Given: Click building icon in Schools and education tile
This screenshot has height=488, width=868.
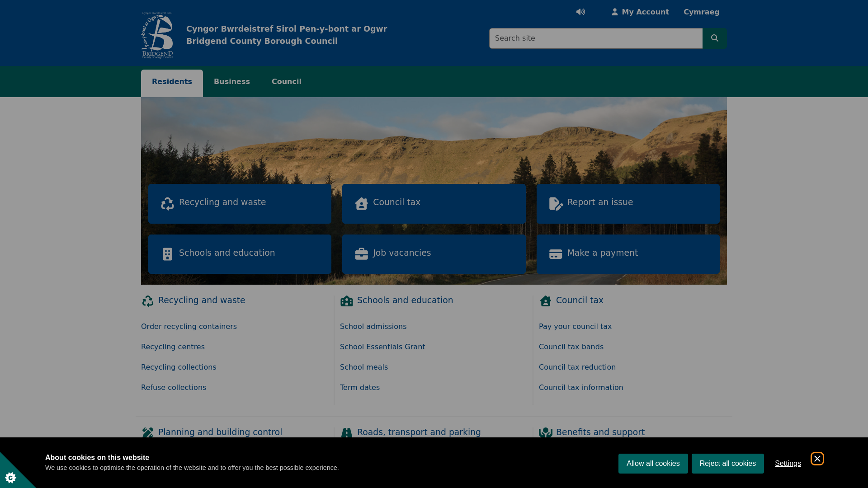Looking at the screenshot, I should [167, 254].
